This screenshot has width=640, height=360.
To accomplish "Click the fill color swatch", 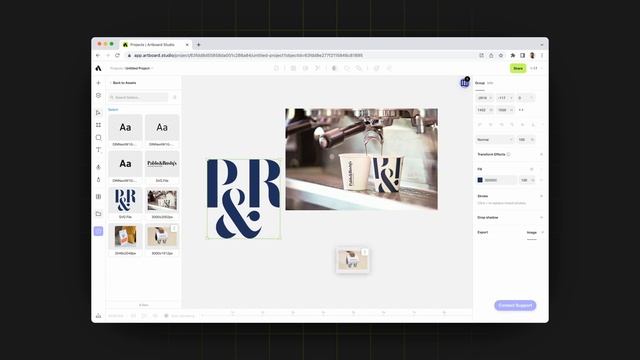I will [480, 180].
